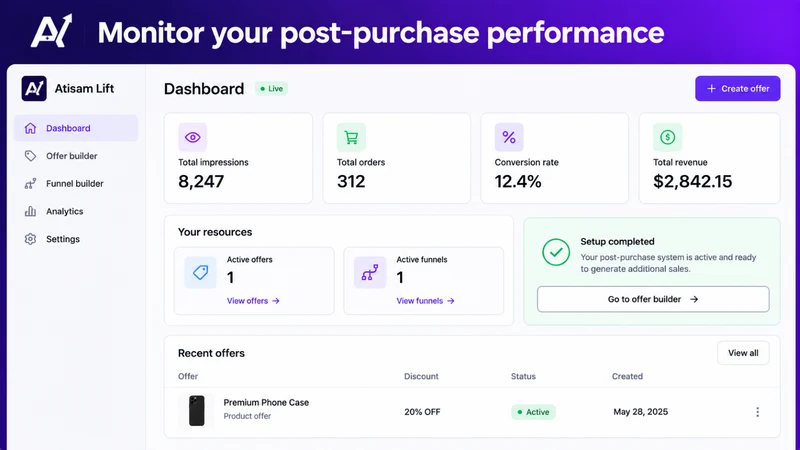800x450 pixels.
Task: Click the Created column header
Action: 627,377
